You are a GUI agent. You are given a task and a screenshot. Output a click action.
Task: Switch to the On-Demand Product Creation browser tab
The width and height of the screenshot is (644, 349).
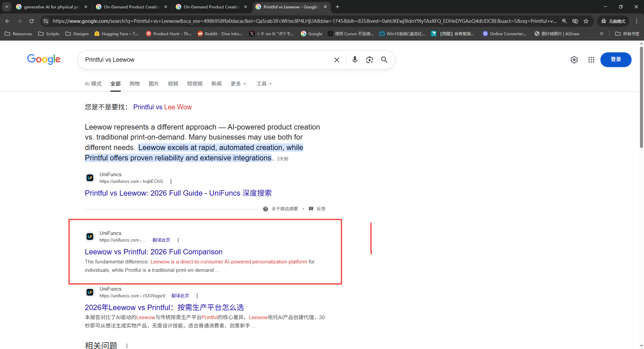(x=131, y=7)
